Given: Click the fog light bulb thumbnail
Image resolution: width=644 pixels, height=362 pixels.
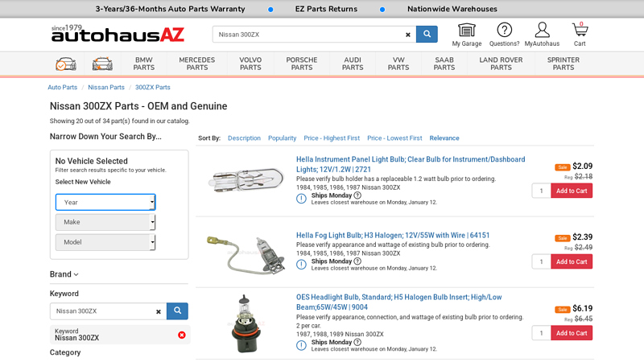Looking at the screenshot, I should click(x=246, y=253).
